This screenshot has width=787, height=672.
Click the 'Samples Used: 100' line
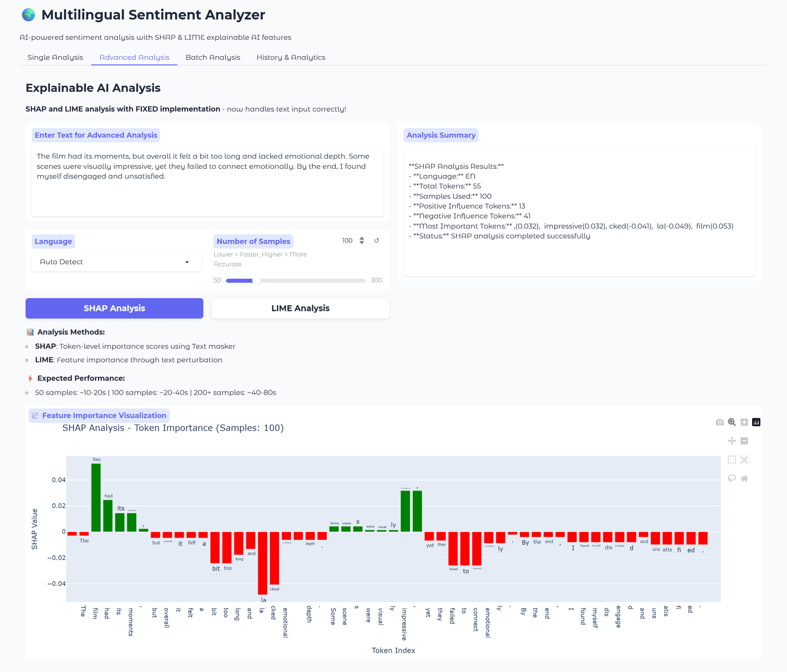coord(450,196)
